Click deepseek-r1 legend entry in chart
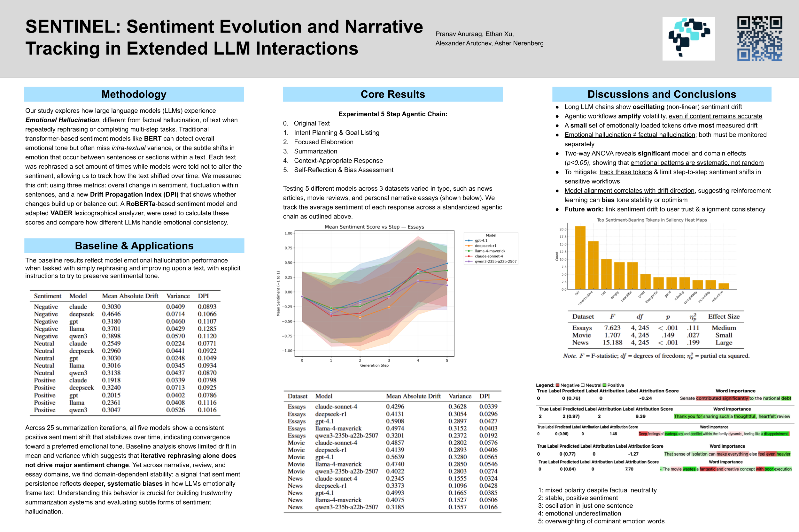Viewport: 799px width, 532px height. [485, 246]
